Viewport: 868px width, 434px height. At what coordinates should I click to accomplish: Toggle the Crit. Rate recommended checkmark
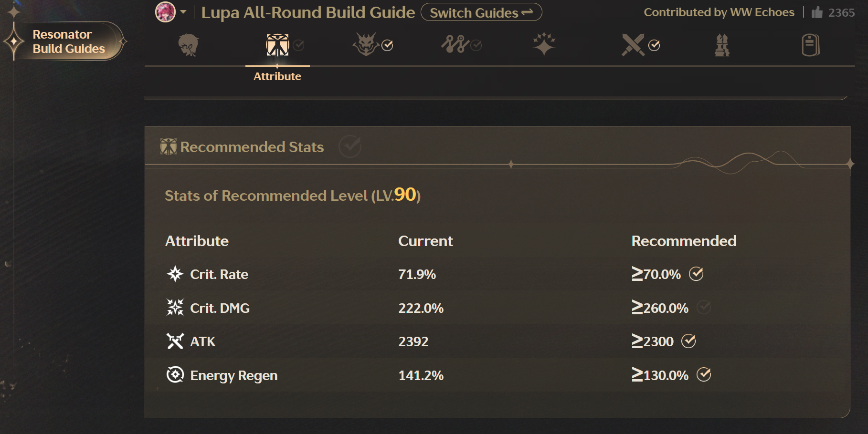pyautogui.click(x=696, y=274)
